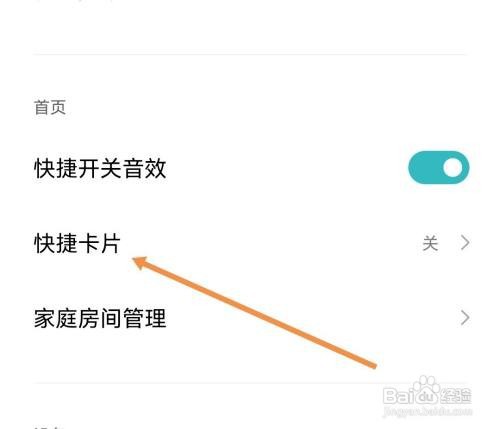This screenshot has height=429, width=500.
Task: Tap the 家庭房间管理 label text
Action: pyautogui.click(x=100, y=318)
